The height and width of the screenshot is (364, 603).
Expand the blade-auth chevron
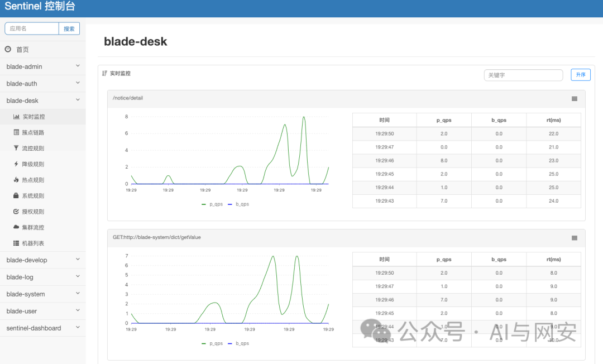(78, 83)
